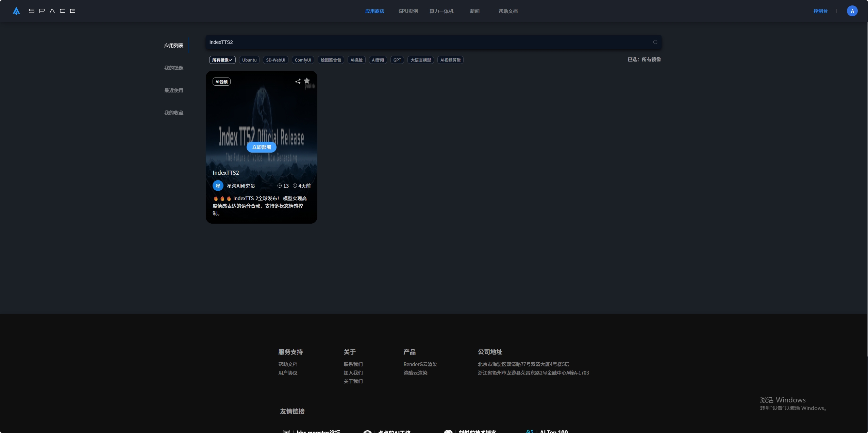This screenshot has height=433, width=868.
Task: Toggle the 所有镜像 filter tag
Action: tap(222, 60)
